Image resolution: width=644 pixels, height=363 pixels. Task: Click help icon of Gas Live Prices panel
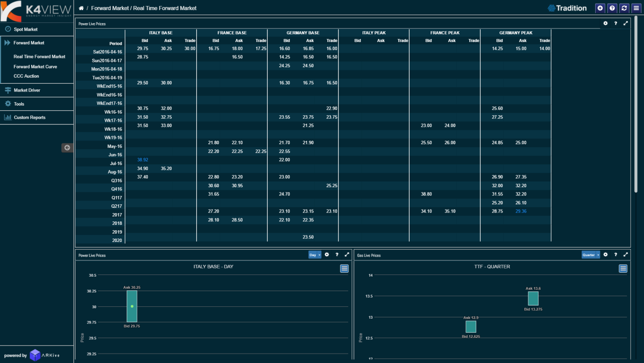615,255
